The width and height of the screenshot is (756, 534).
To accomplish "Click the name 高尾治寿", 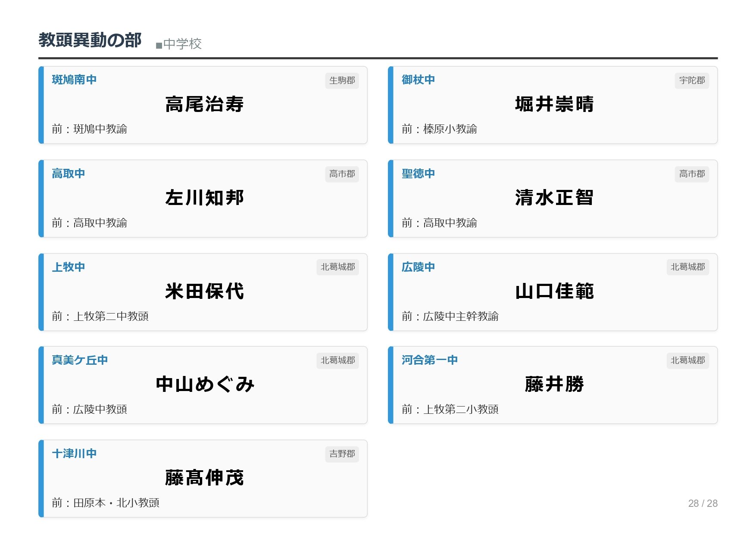I will 205,104.
